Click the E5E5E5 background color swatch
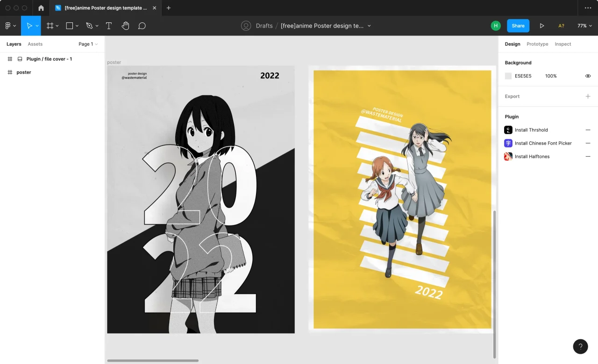This screenshot has width=598, height=364. [508, 76]
